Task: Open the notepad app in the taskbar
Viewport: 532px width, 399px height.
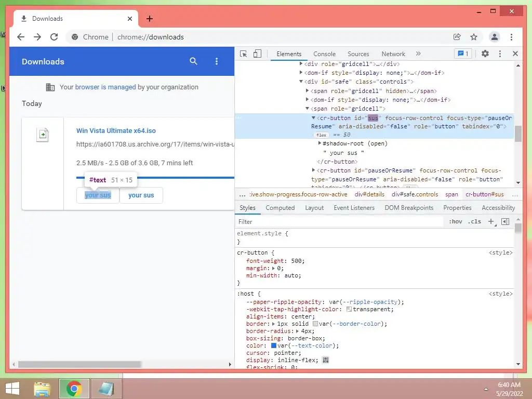Action: click(107, 389)
